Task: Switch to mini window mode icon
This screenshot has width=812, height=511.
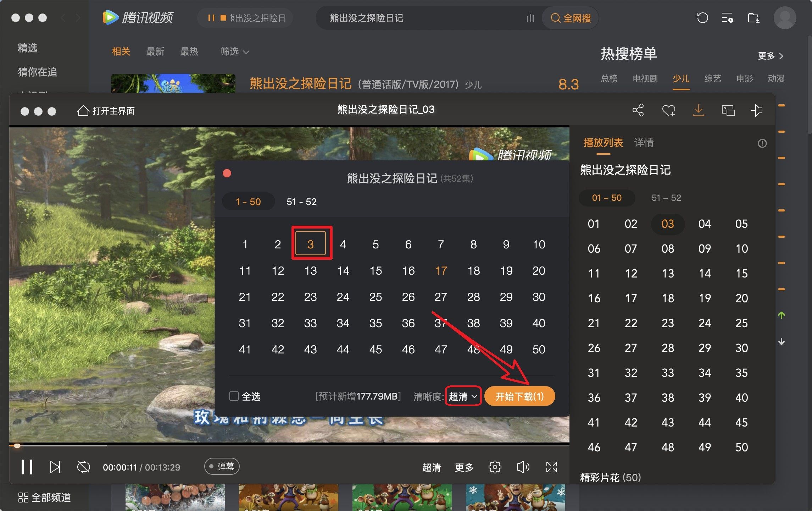Action: 728,110
